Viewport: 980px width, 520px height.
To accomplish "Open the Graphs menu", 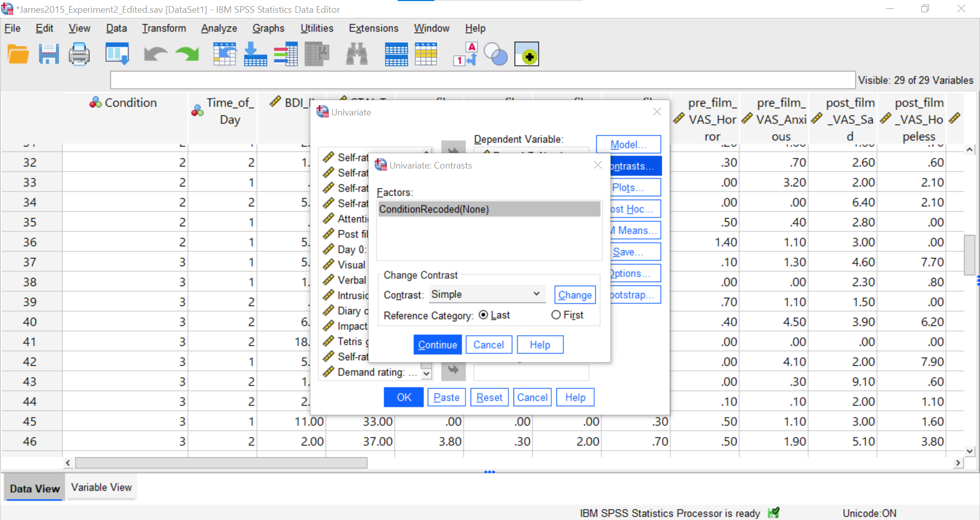I will (268, 28).
